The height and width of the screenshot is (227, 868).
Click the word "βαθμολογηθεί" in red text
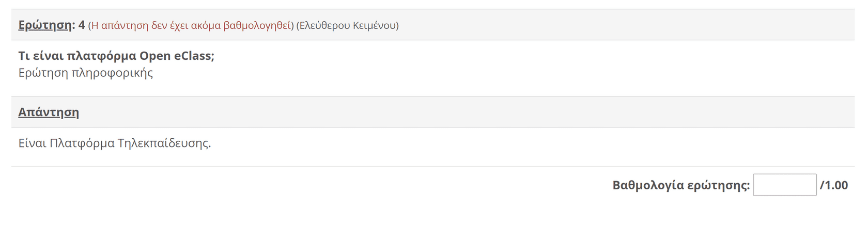coord(257,25)
